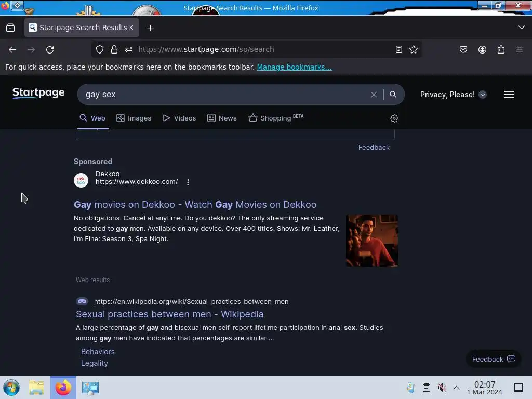Click the Feedback link below the answer box
The image size is (532, 399).
(374, 147)
